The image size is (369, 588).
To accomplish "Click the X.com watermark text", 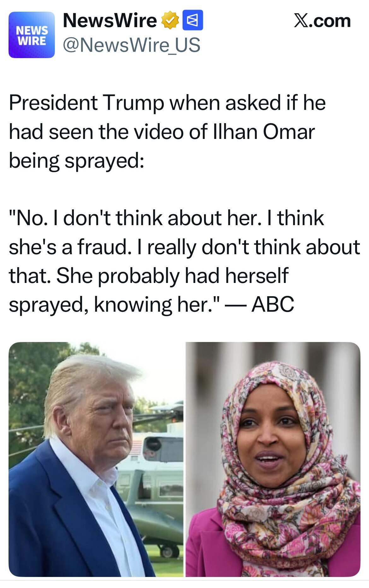I will [322, 21].
